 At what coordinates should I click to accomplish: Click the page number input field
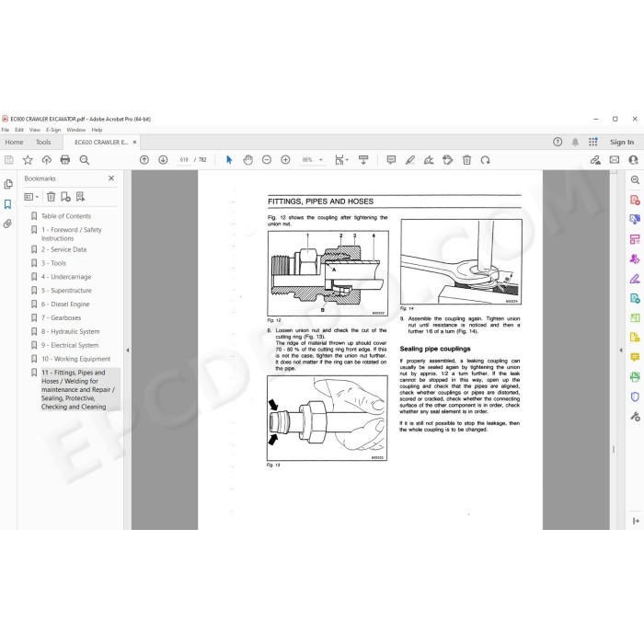184,160
